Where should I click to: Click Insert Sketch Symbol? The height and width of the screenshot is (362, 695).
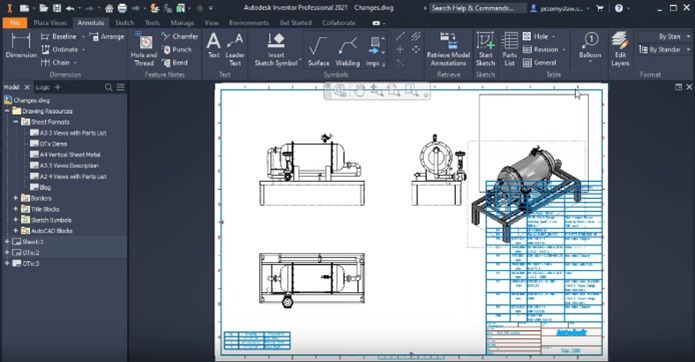point(276,50)
